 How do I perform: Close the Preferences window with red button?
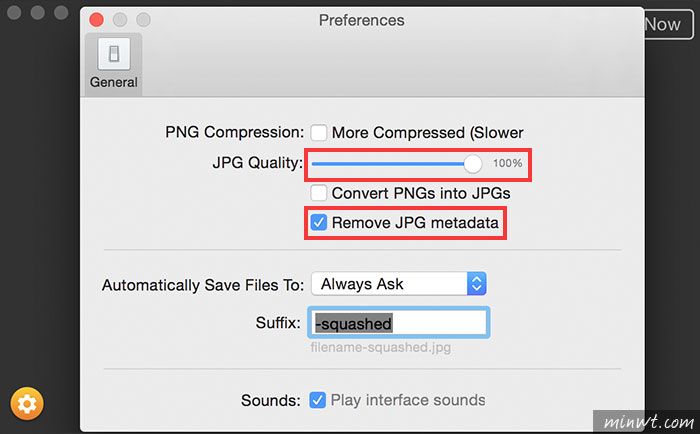pyautogui.click(x=96, y=20)
